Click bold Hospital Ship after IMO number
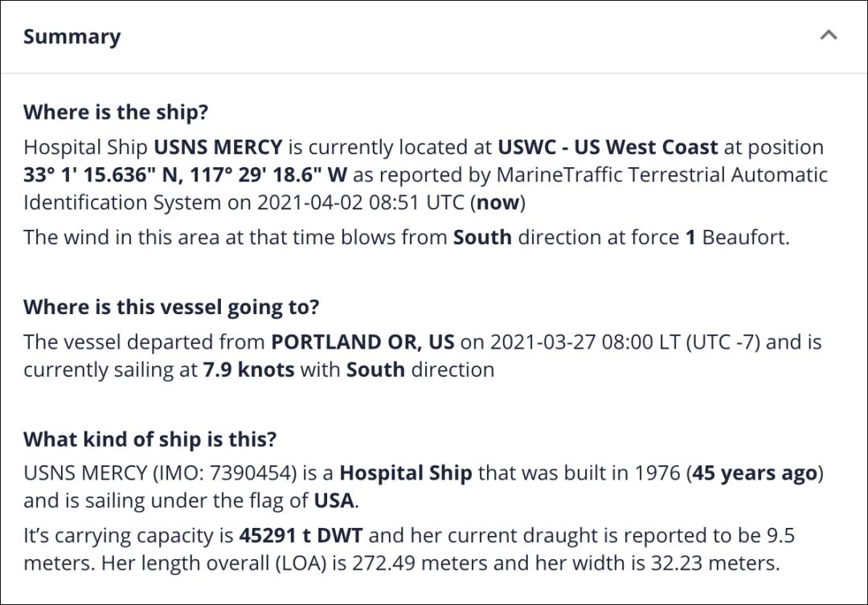 (x=406, y=473)
